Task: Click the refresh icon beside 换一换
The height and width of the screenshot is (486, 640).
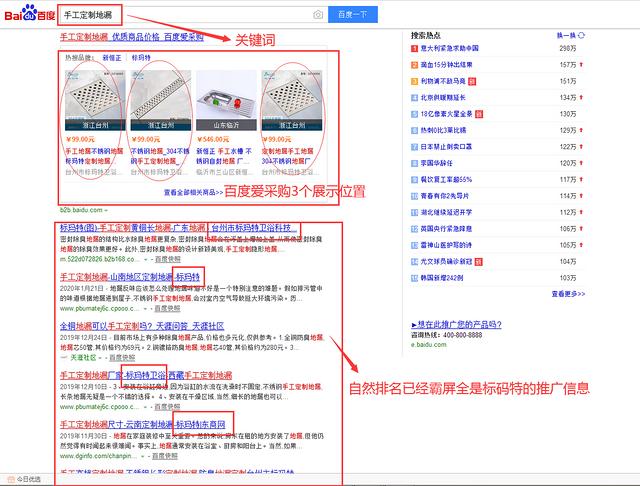Action: pos(582,36)
